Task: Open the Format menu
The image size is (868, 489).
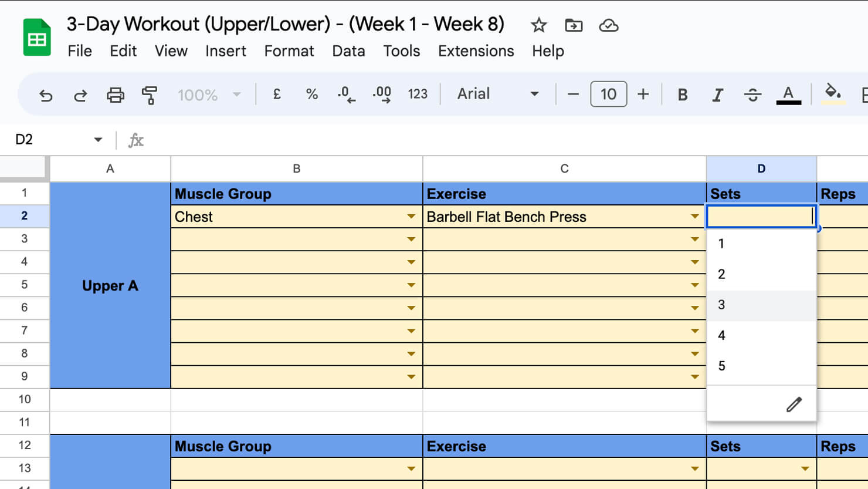Action: click(x=289, y=51)
